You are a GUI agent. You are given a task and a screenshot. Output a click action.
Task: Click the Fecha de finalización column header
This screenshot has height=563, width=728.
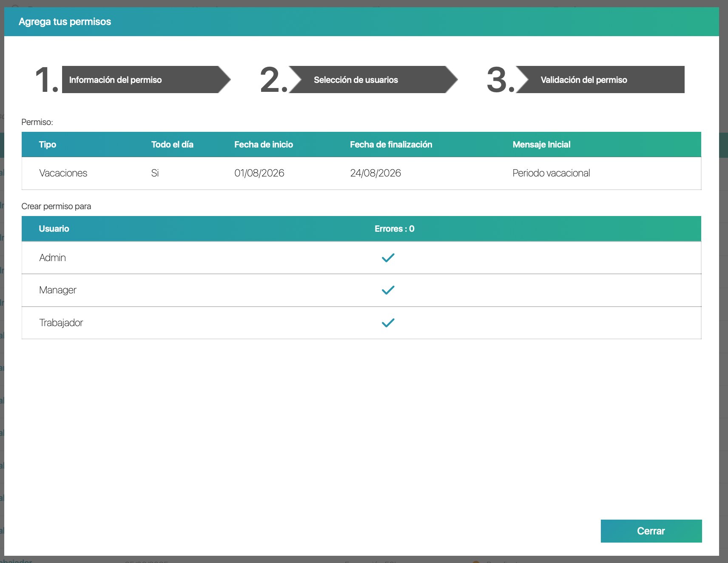coord(391,145)
